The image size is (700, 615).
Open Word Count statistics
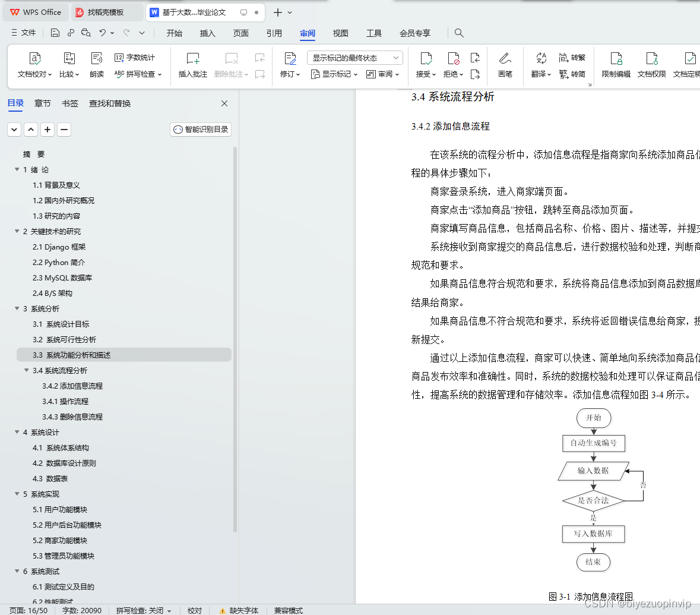(134, 58)
